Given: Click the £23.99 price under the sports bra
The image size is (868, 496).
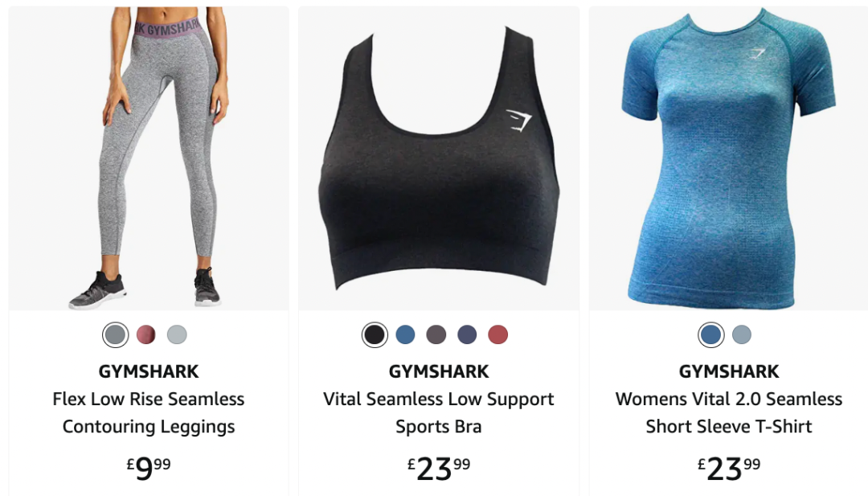Looking at the screenshot, I should (x=439, y=469).
